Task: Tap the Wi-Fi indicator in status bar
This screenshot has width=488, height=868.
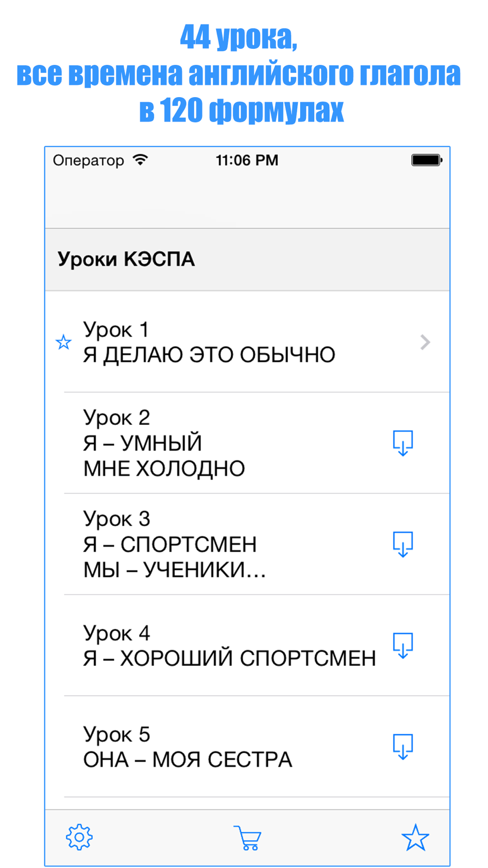Action: tap(141, 160)
